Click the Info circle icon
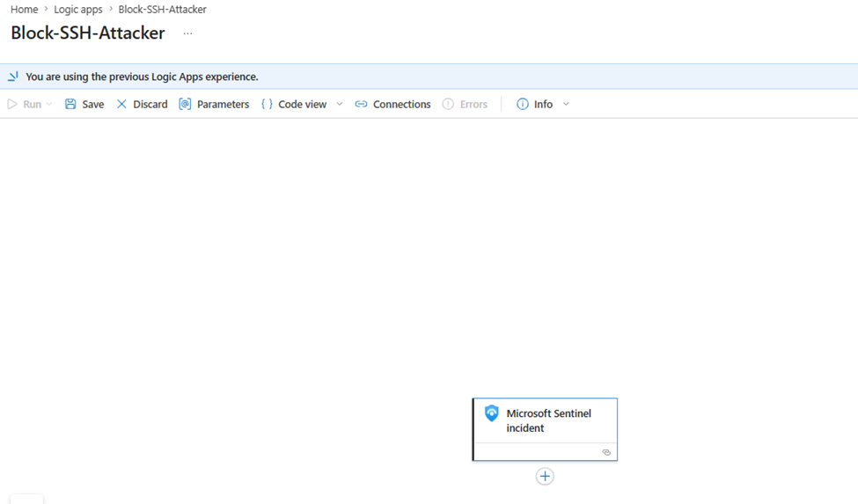 point(523,104)
